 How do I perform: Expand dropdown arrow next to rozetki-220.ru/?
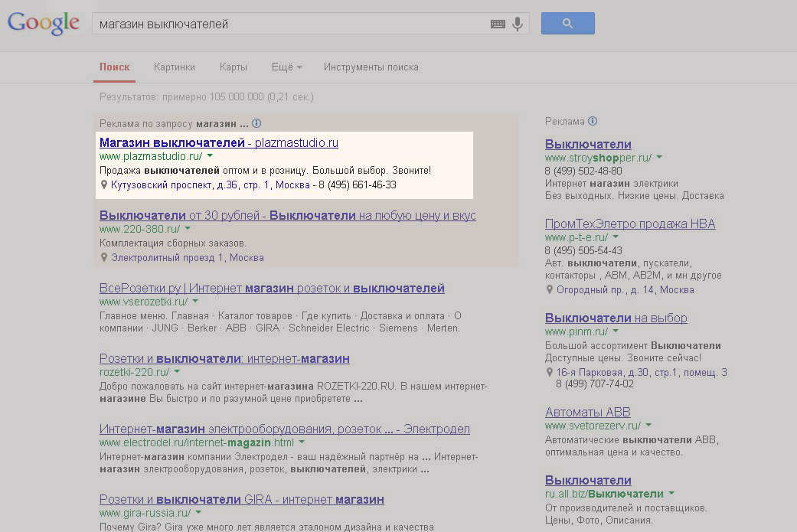tap(177, 372)
